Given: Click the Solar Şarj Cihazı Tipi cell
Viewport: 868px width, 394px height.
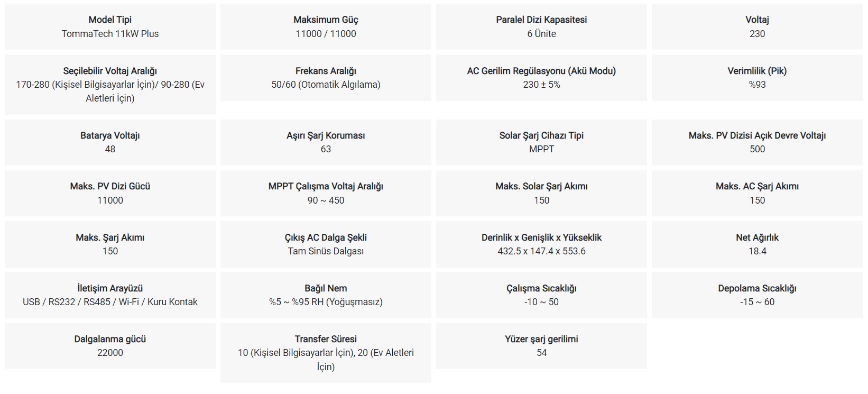Looking at the screenshot, I should (x=541, y=142).
